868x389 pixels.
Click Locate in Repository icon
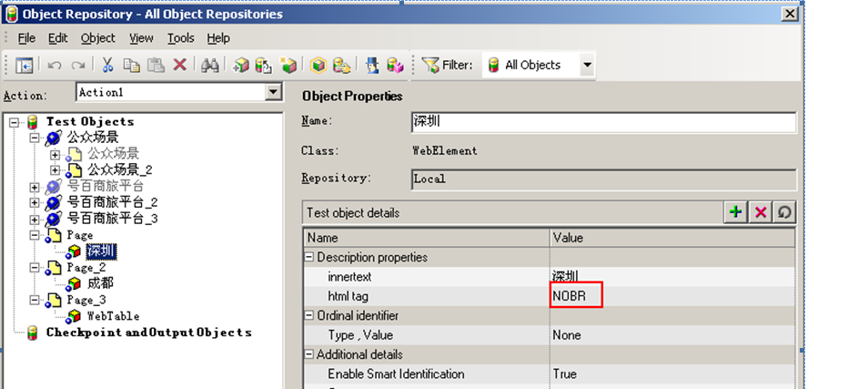(341, 66)
